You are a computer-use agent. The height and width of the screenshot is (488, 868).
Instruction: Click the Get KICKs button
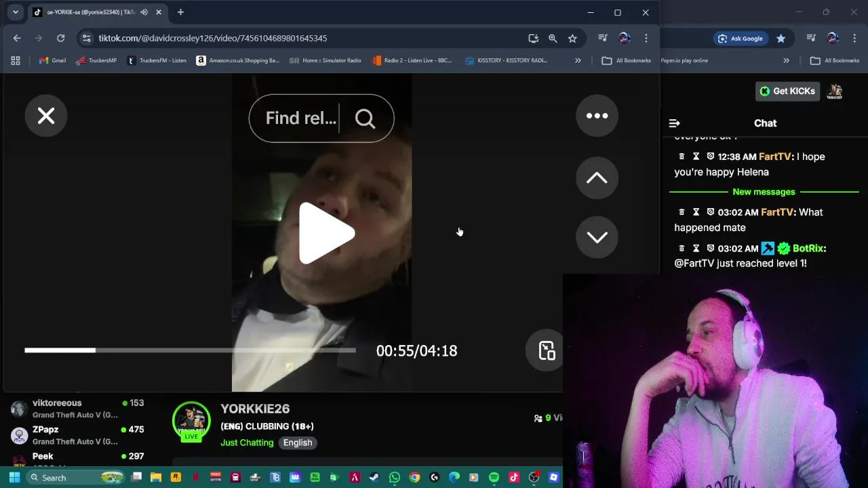[787, 91]
